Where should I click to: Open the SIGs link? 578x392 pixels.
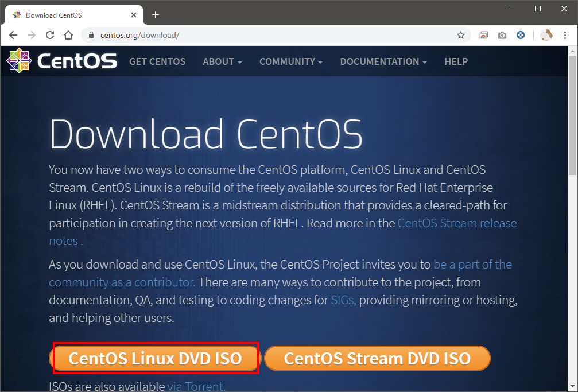tap(343, 300)
